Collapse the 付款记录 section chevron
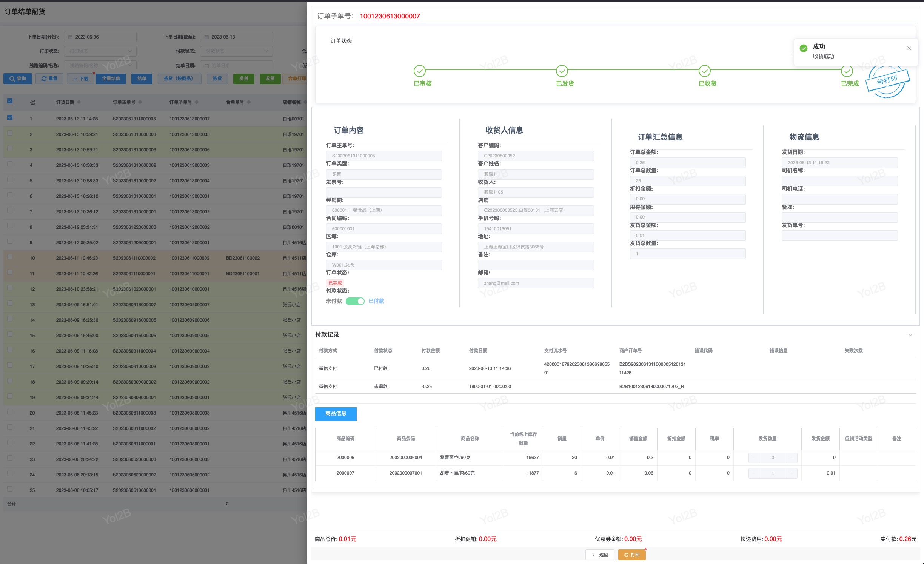The image size is (924, 564). 910,335
